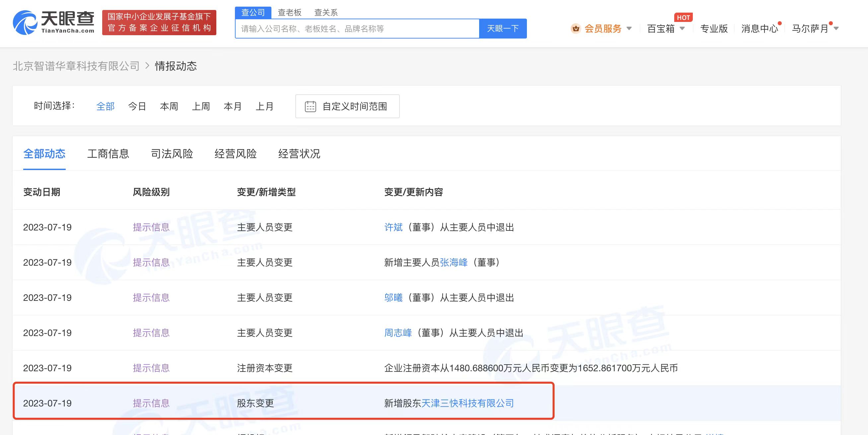Expand the 百宝箱 dropdown
The height and width of the screenshot is (435, 868).
pyautogui.click(x=682, y=29)
